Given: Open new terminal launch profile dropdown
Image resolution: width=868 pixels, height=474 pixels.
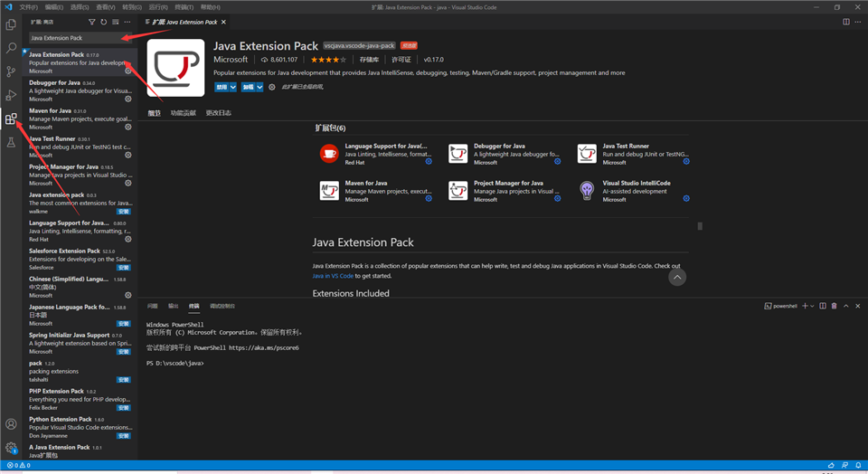Looking at the screenshot, I should click(x=812, y=306).
